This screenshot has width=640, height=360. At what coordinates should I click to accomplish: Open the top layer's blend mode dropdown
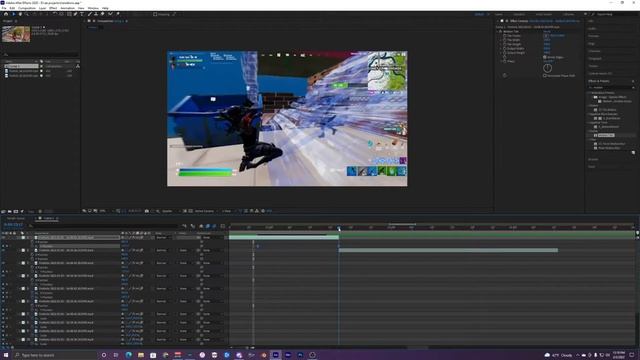click(163, 237)
